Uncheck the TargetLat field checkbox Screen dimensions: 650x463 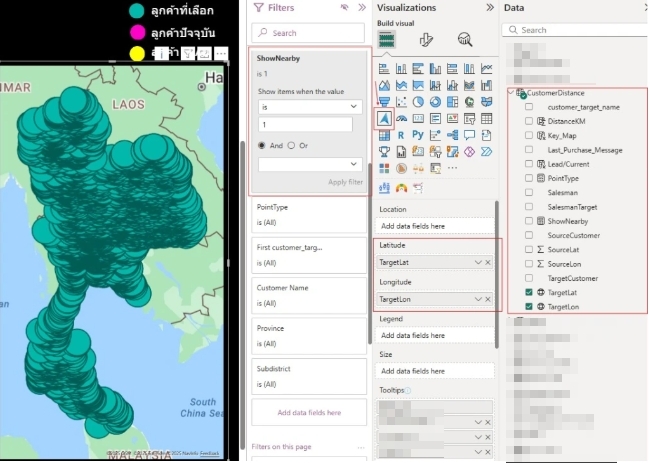(529, 292)
